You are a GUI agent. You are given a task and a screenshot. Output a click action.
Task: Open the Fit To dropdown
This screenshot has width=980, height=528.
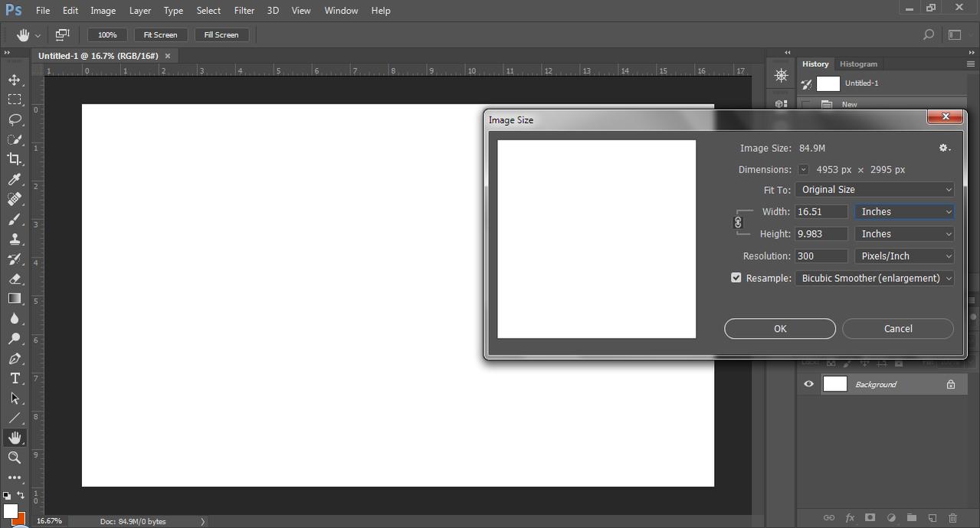coord(874,189)
